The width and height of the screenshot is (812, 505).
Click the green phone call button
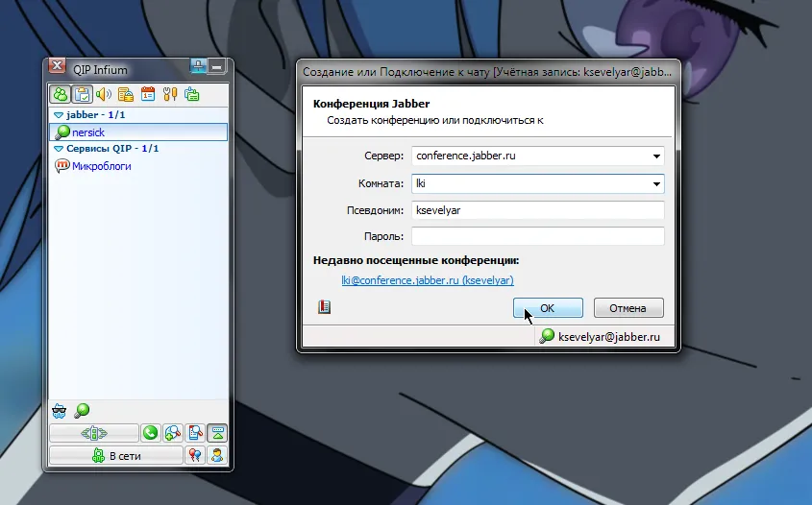click(151, 433)
